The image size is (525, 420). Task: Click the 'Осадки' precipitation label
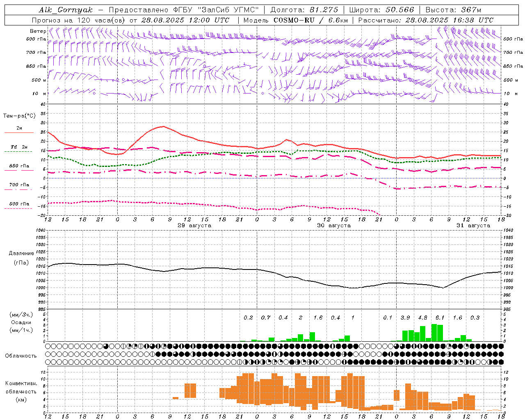(21, 322)
